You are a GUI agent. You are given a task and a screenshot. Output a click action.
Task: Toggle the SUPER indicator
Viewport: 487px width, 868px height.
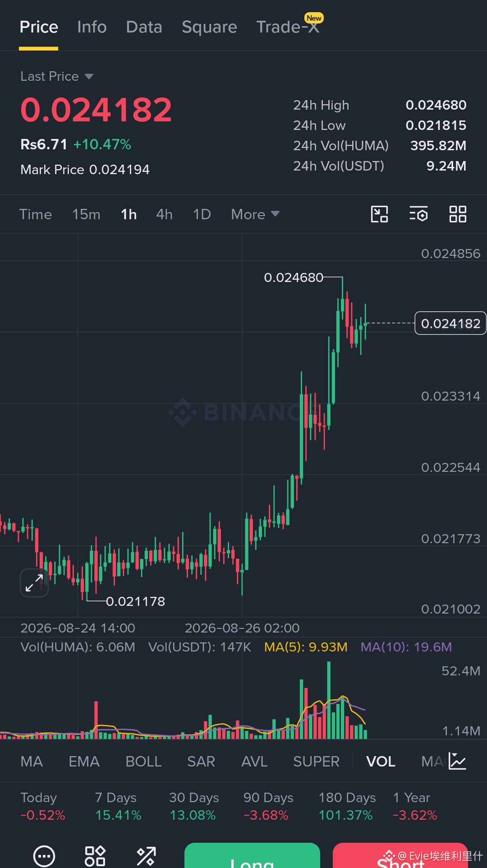pos(316,762)
